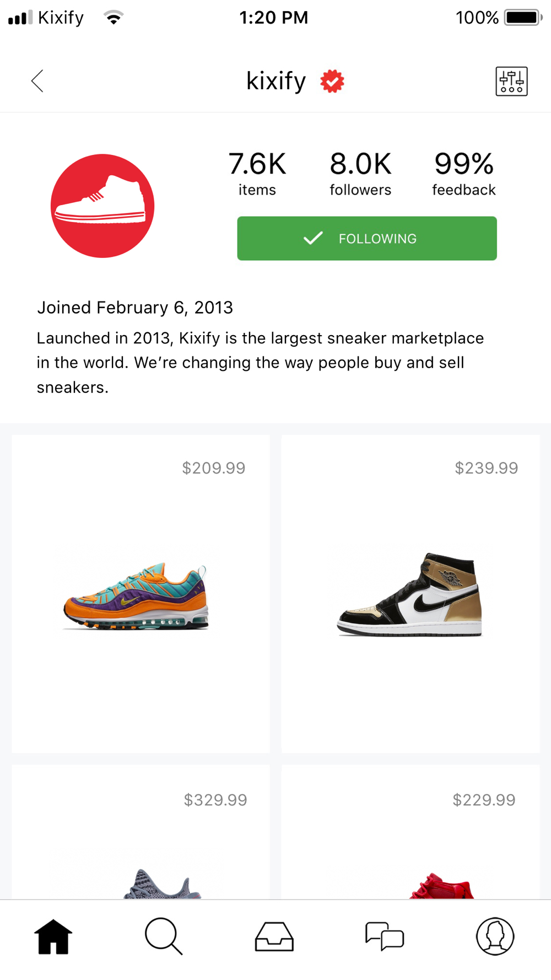Open the red sneaker listing
This screenshot has height=980, width=551.
click(441, 885)
